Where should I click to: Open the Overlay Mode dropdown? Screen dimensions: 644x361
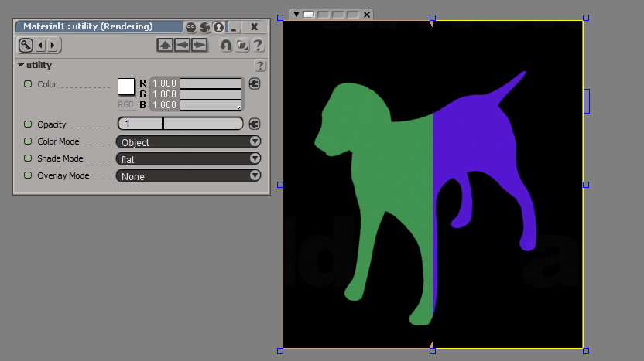pos(188,175)
